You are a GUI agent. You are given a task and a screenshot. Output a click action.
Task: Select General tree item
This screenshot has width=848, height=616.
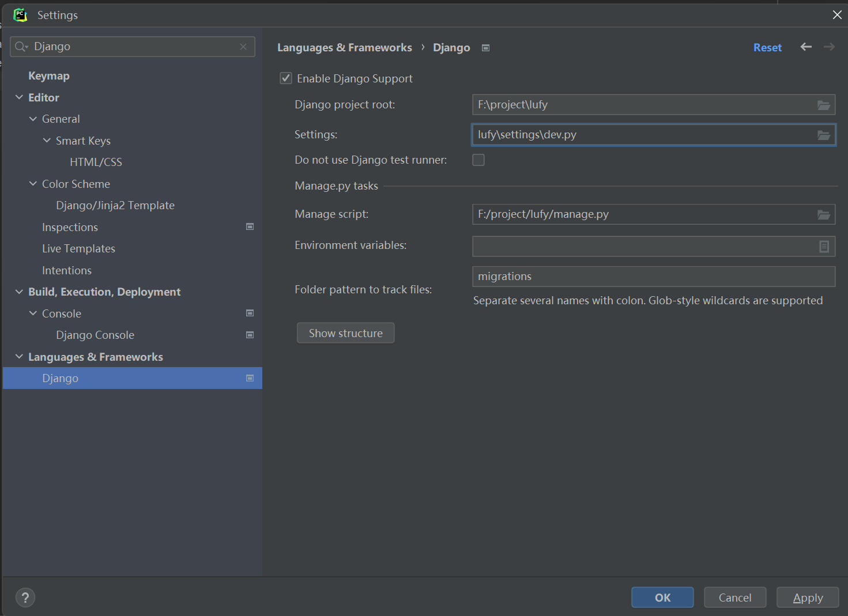point(61,119)
